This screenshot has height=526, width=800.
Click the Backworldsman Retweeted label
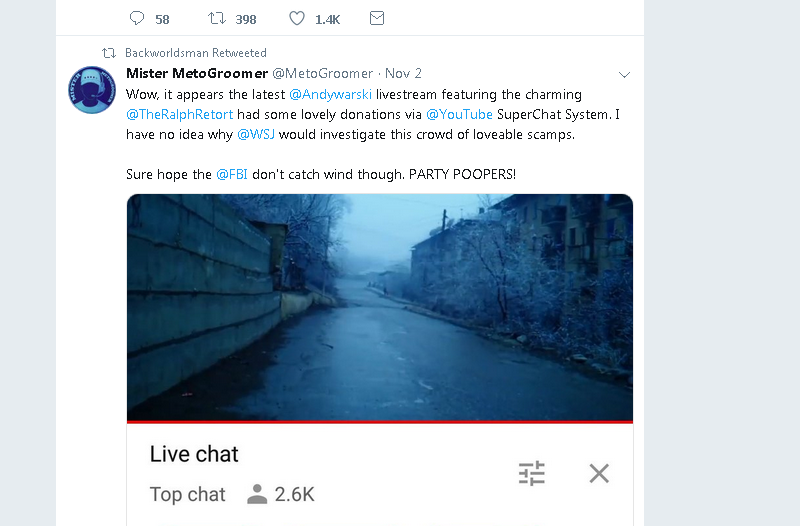pyautogui.click(x=196, y=53)
